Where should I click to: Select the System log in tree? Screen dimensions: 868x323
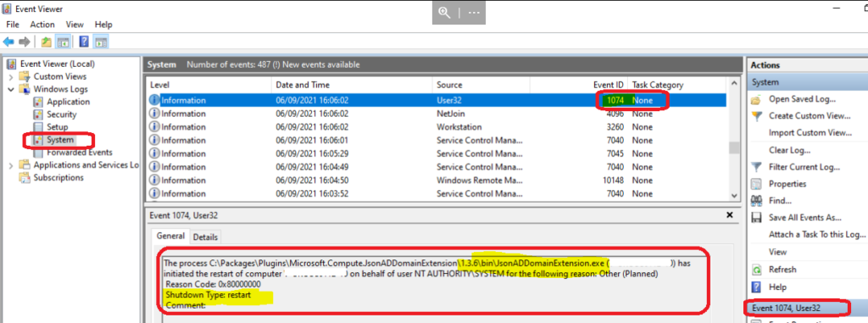[x=60, y=140]
